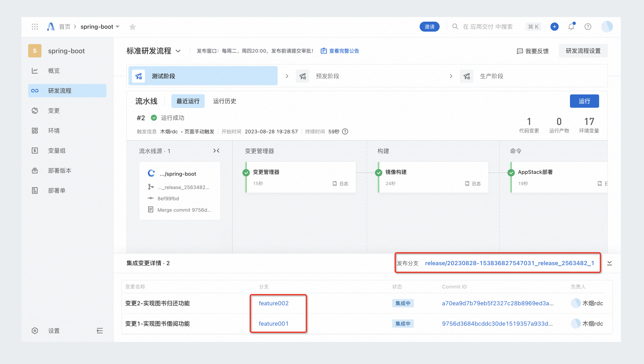
Task: Click 查看完整公告 link
Action: point(340,51)
